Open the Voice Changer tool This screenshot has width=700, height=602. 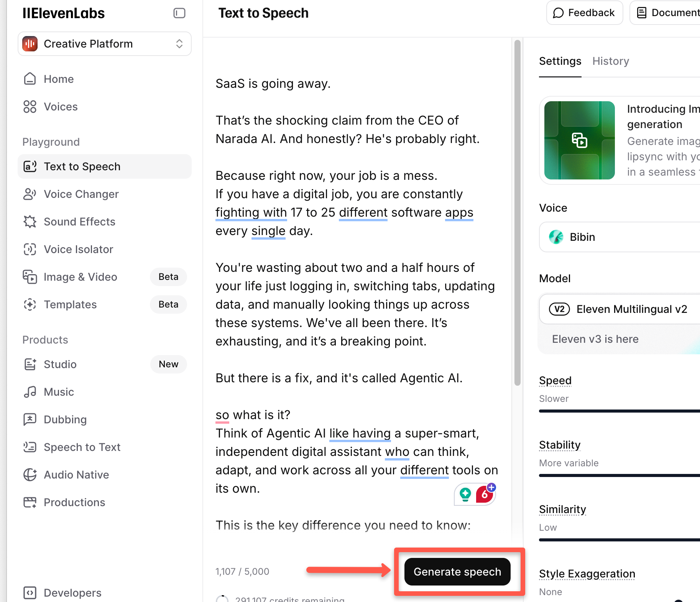pos(81,194)
